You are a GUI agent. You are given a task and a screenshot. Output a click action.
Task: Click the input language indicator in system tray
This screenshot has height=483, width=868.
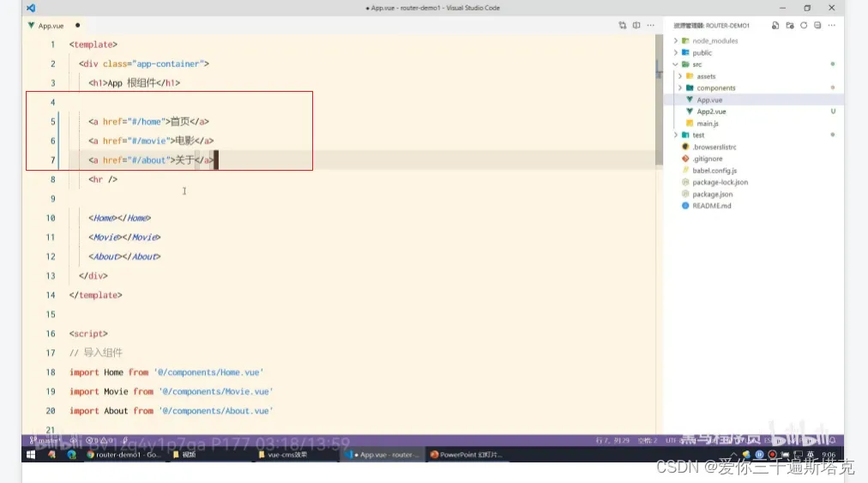811,455
